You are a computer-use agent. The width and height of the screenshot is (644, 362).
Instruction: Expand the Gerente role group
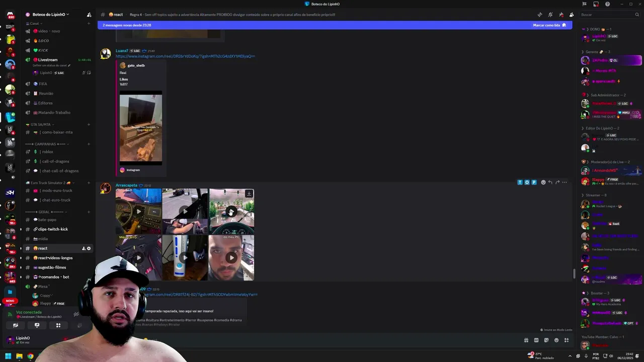(596, 52)
